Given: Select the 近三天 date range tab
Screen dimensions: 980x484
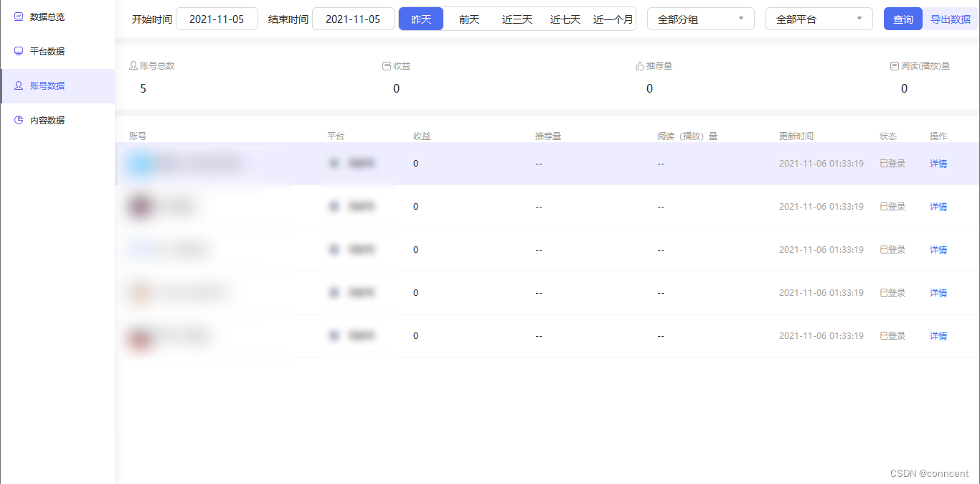Looking at the screenshot, I should coord(517,19).
